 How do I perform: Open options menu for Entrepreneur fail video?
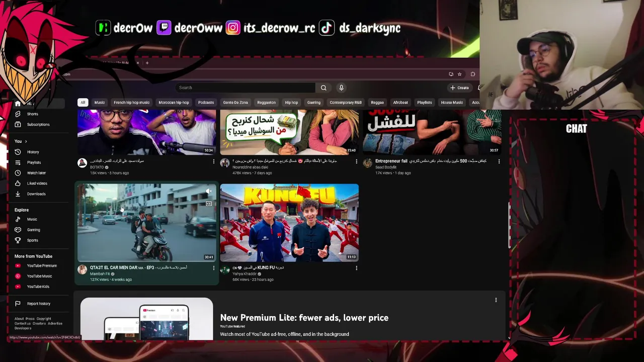pyautogui.click(x=499, y=161)
